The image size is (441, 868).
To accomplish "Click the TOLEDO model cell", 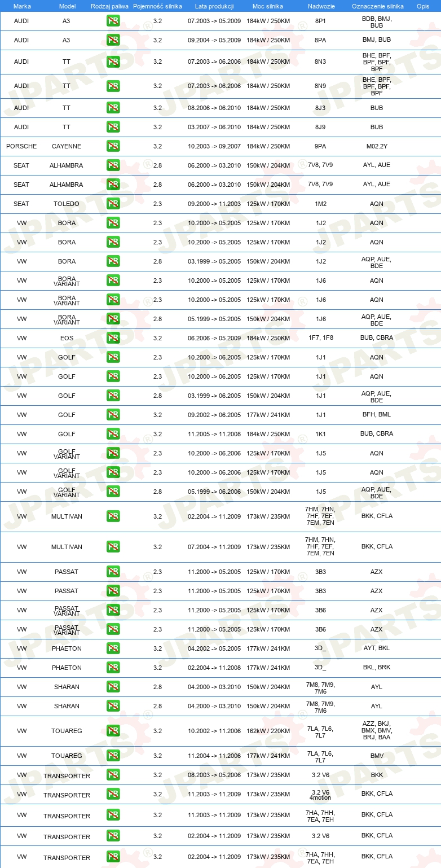I will [x=67, y=204].
